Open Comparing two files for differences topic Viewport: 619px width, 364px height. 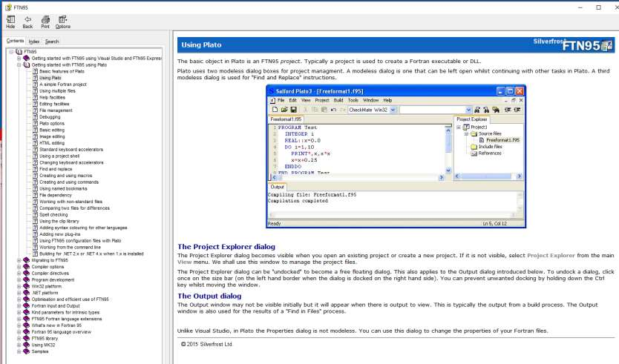tap(75, 208)
